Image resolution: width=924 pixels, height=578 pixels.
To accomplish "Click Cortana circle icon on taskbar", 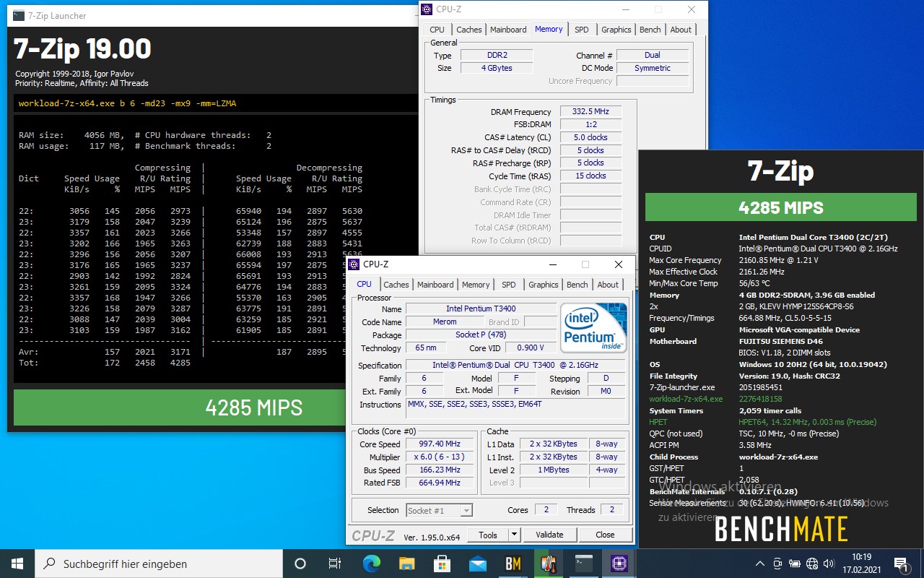I will click(x=300, y=564).
